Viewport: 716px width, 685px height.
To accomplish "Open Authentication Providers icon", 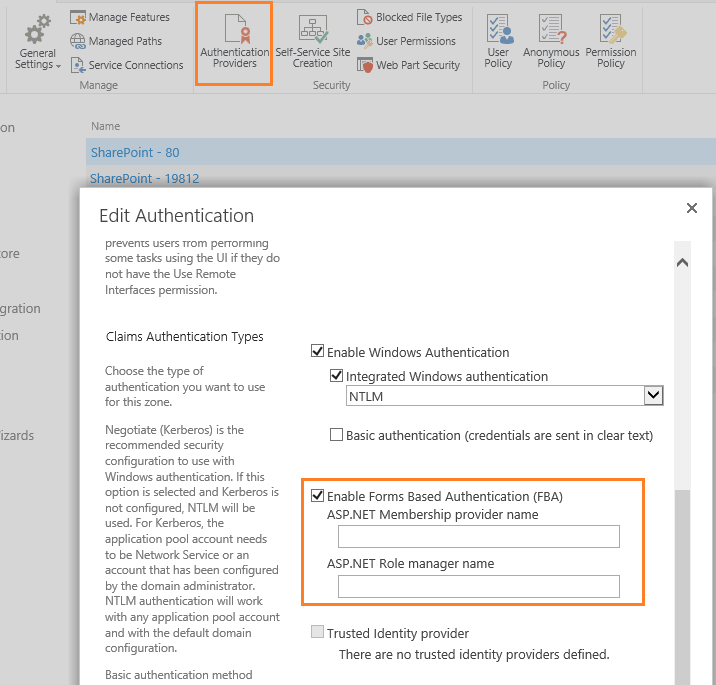I will pos(236,28).
